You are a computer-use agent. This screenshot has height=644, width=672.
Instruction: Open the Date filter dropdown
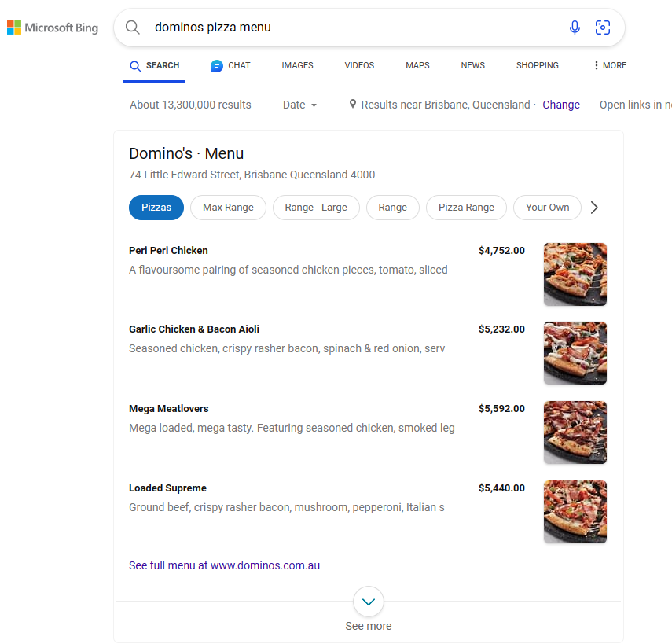click(299, 105)
